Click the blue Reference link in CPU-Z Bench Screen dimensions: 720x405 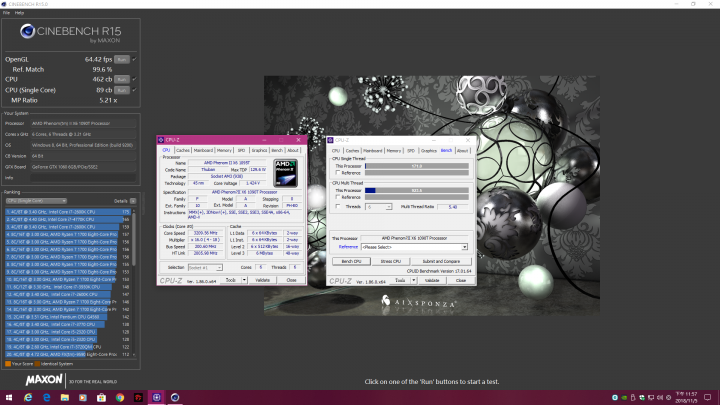348,247
